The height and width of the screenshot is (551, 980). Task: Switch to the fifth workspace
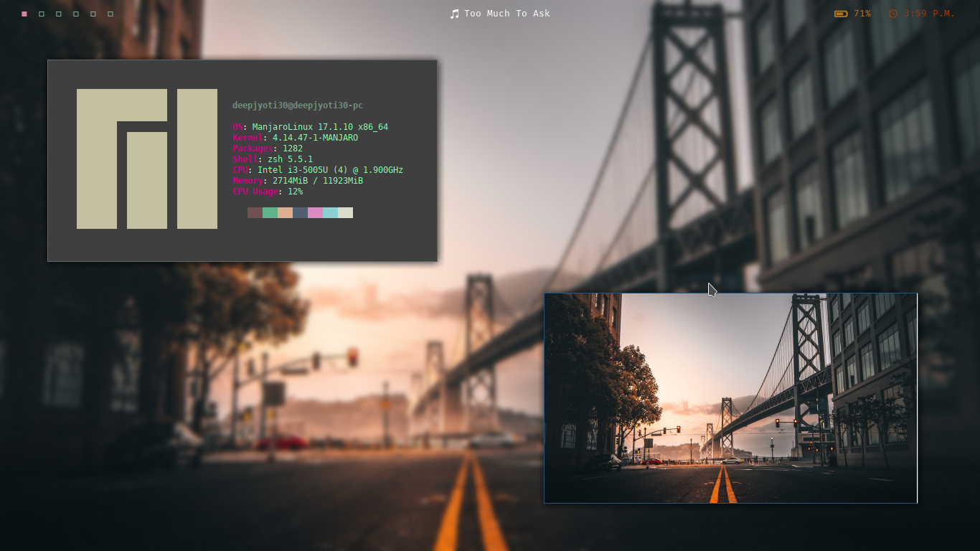(x=93, y=13)
